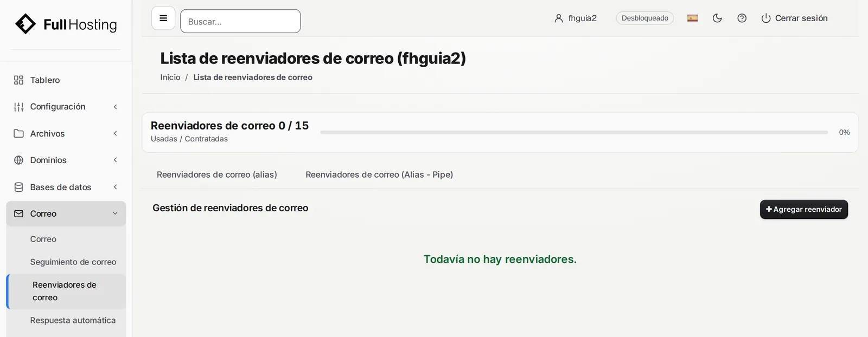Click the Configuración sliders icon
The height and width of the screenshot is (337, 868).
pos(18,107)
